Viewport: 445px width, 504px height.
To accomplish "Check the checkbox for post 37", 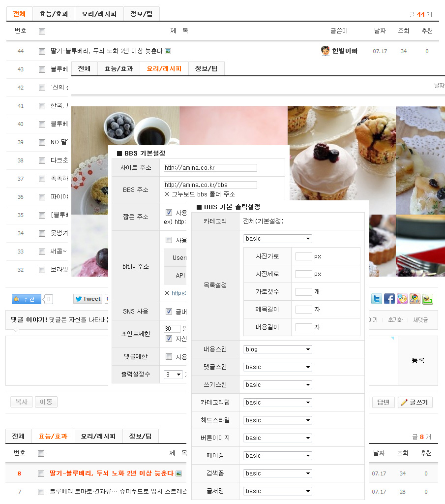I will [42, 179].
